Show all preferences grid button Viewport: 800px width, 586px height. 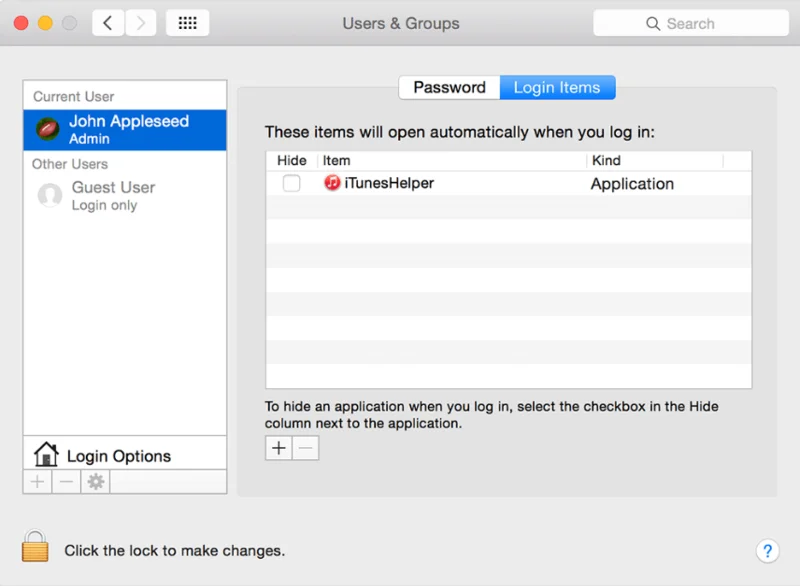coord(187,23)
